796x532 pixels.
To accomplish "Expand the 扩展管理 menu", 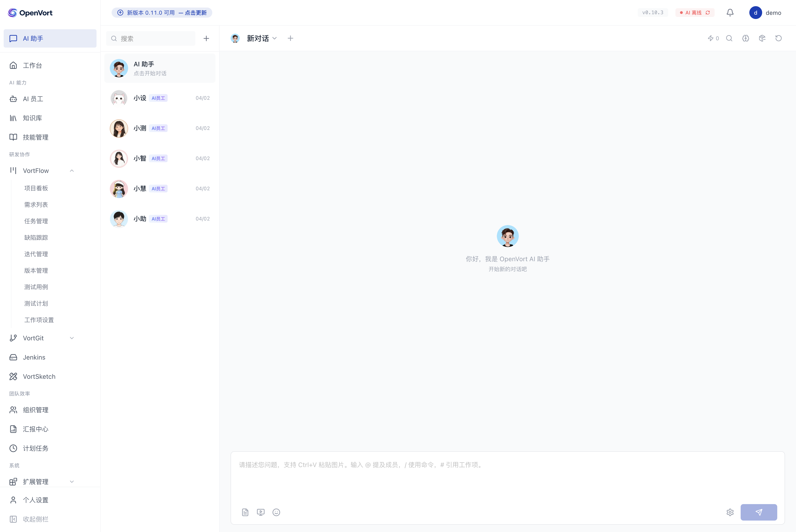I will pyautogui.click(x=72, y=481).
